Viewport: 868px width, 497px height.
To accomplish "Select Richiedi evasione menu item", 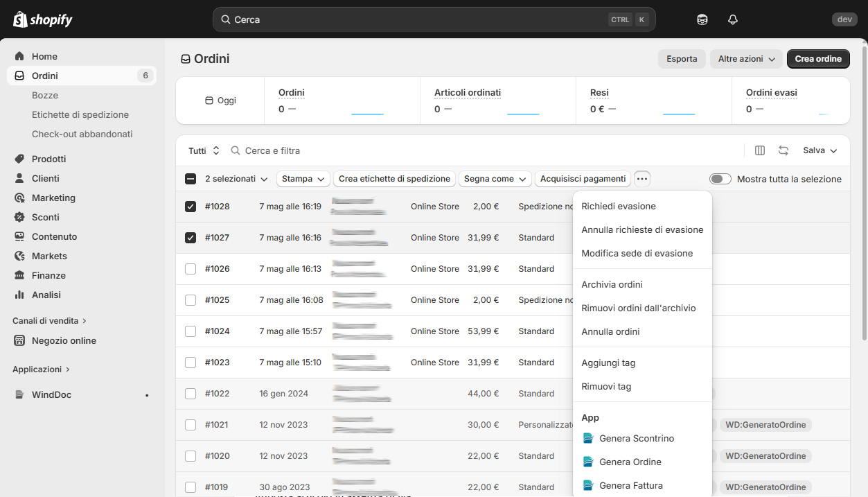I will pyautogui.click(x=642, y=206).
